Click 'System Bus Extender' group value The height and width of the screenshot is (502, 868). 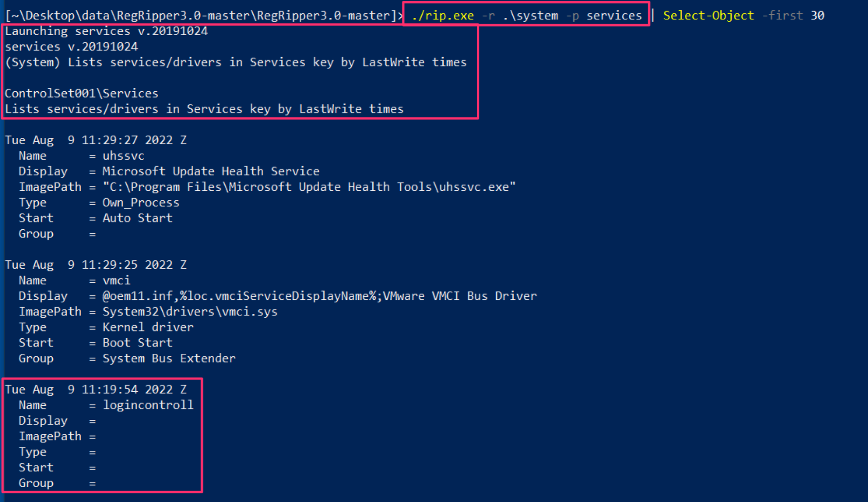point(169,359)
